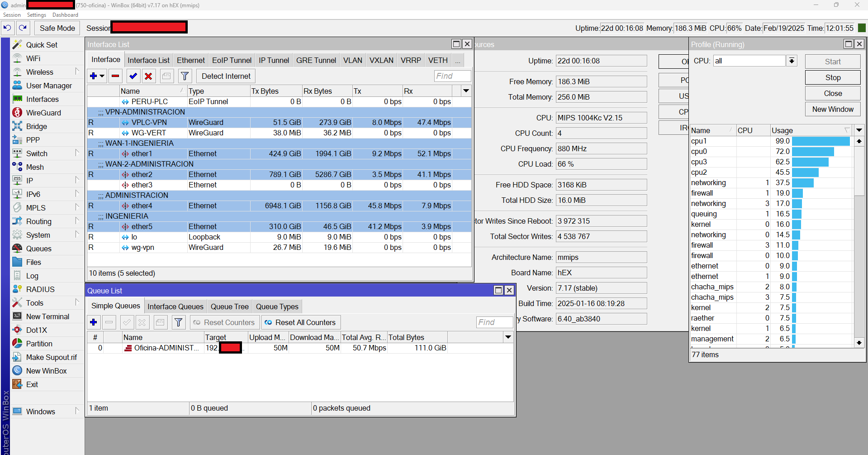This screenshot has height=455, width=868.
Task: Open the Dot1X menu
Action: pyautogui.click(x=36, y=330)
